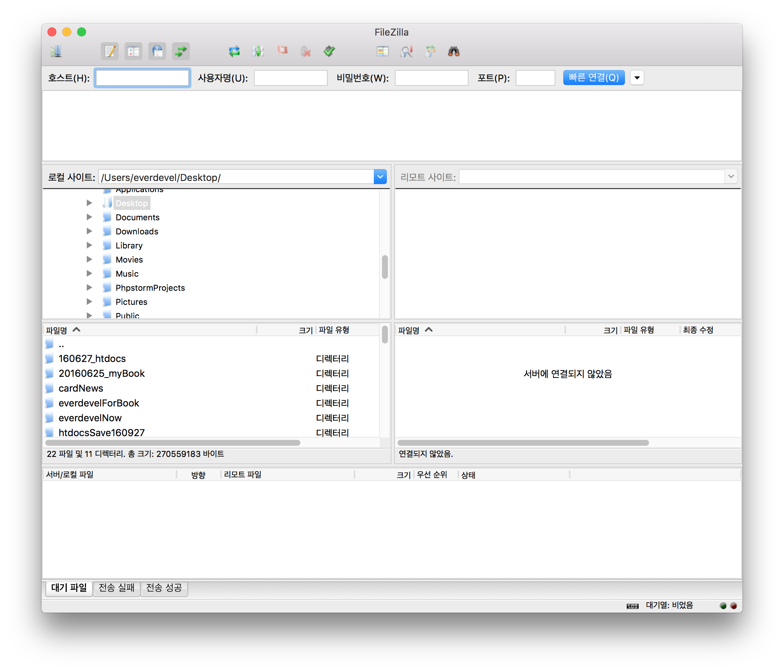This screenshot has height=672, width=784.
Task: Click local tree vertical scrollbar thumb
Action: [385, 267]
